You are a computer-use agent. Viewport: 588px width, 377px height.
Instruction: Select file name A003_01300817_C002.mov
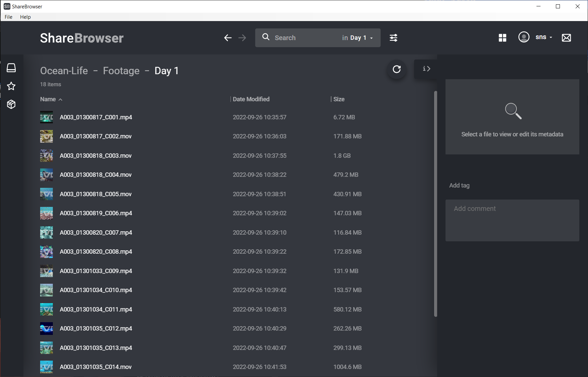tap(96, 136)
